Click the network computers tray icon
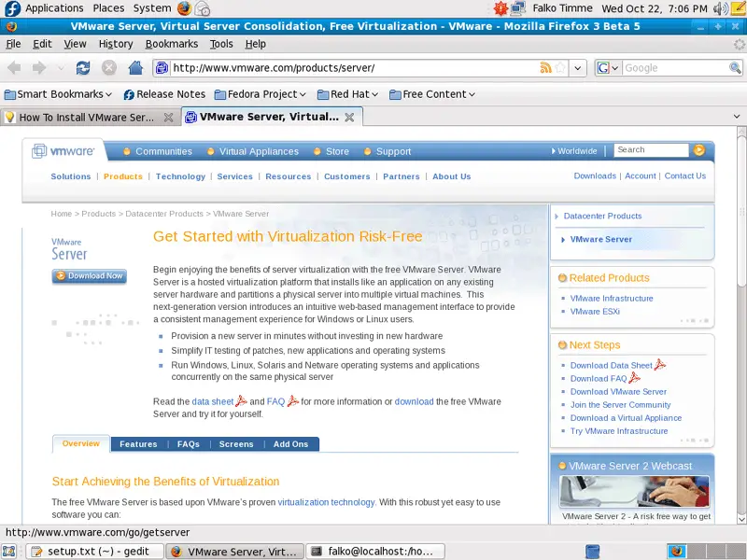 517,8
